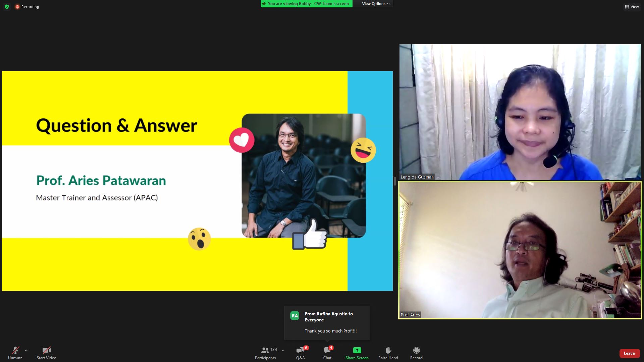The image size is (644, 362).
Task: Click 'Question & Answer' slide title
Action: 117,126
